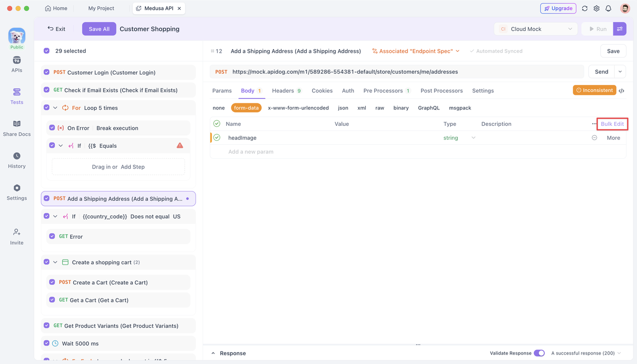Open the Tests sidebar section
This screenshot has height=364, width=637.
[16, 96]
